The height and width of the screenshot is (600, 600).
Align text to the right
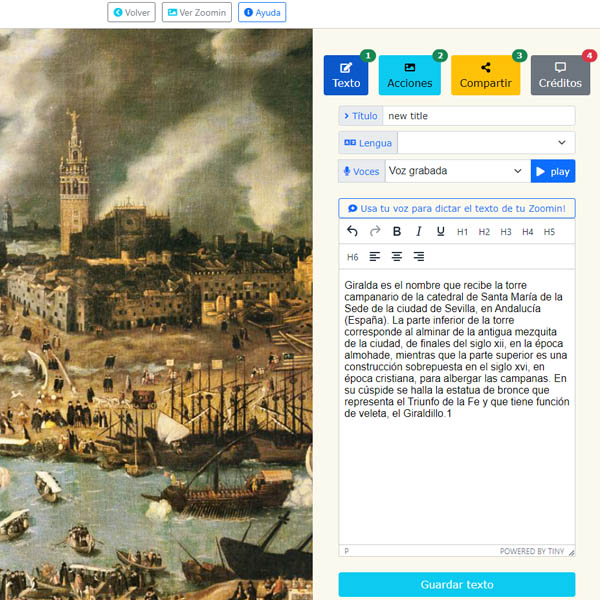pos(419,257)
